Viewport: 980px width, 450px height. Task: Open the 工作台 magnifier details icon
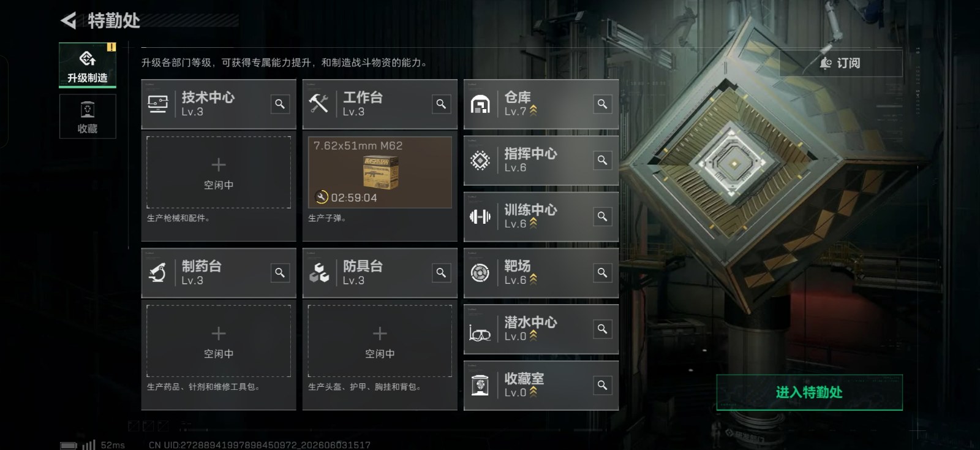(x=441, y=104)
